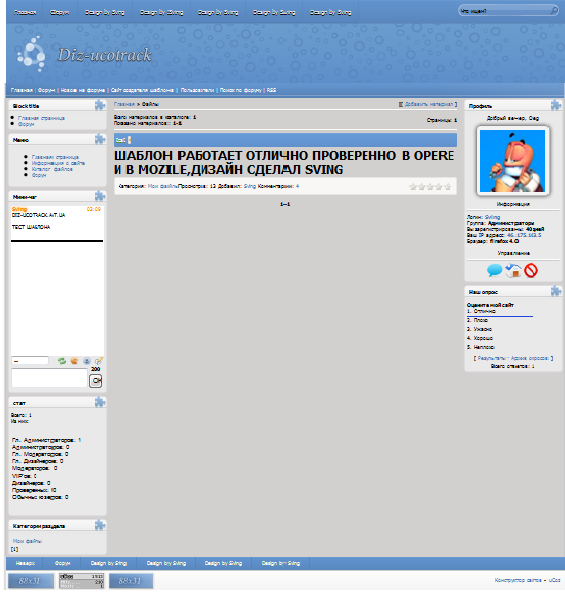
Task: Click the blue round user icon in mini-chat
Action: tap(87, 361)
